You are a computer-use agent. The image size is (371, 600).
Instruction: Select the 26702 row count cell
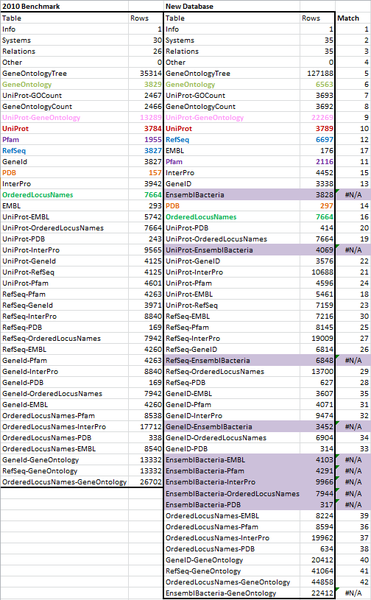146,482
